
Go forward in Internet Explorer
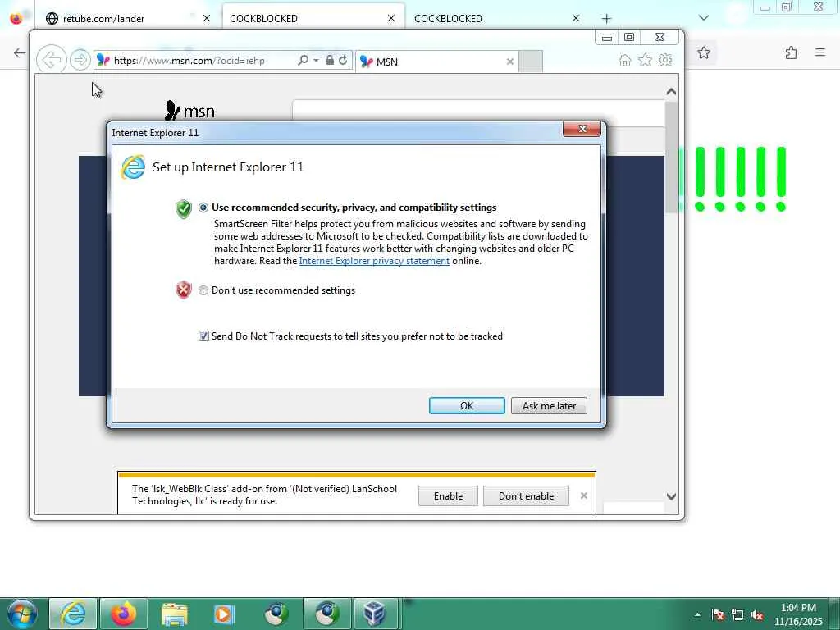pos(80,59)
